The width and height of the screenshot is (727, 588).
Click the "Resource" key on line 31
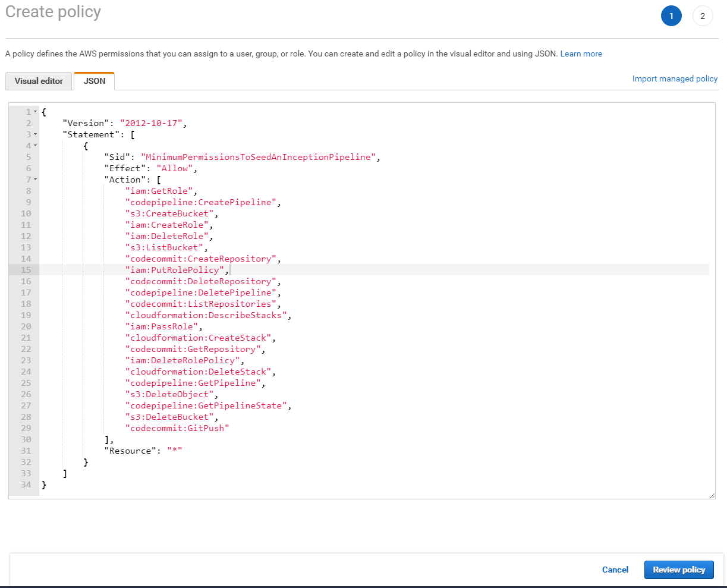130,451
